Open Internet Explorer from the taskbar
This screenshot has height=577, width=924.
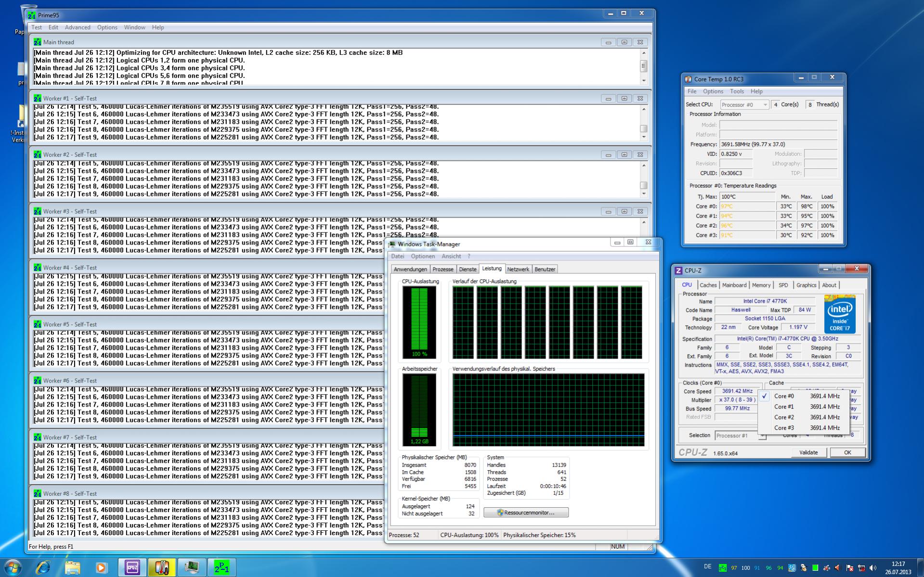43,568
